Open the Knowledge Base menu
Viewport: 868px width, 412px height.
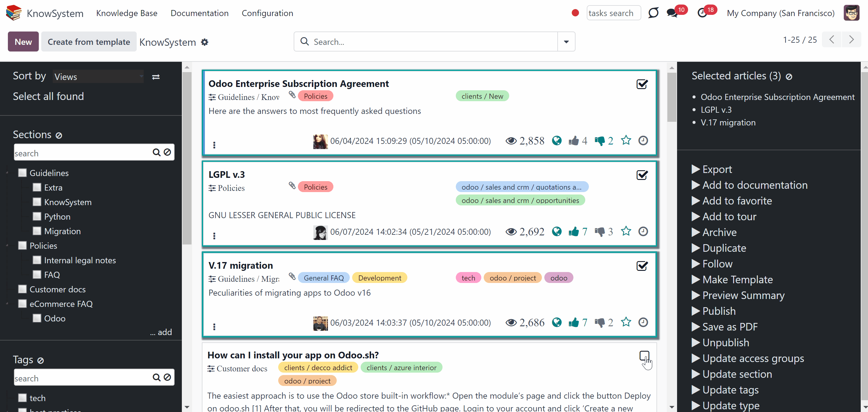(127, 13)
